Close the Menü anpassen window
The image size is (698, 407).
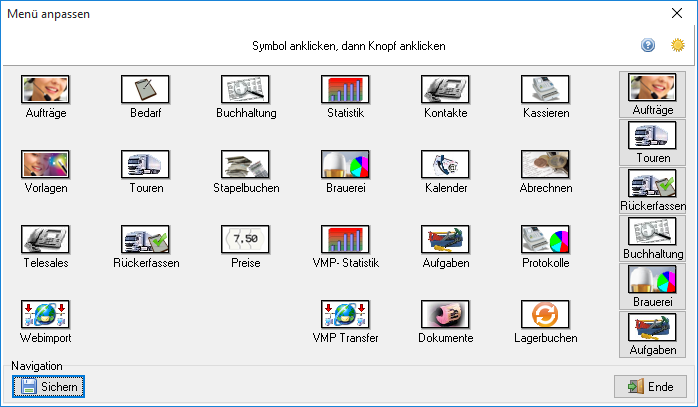click(x=677, y=13)
